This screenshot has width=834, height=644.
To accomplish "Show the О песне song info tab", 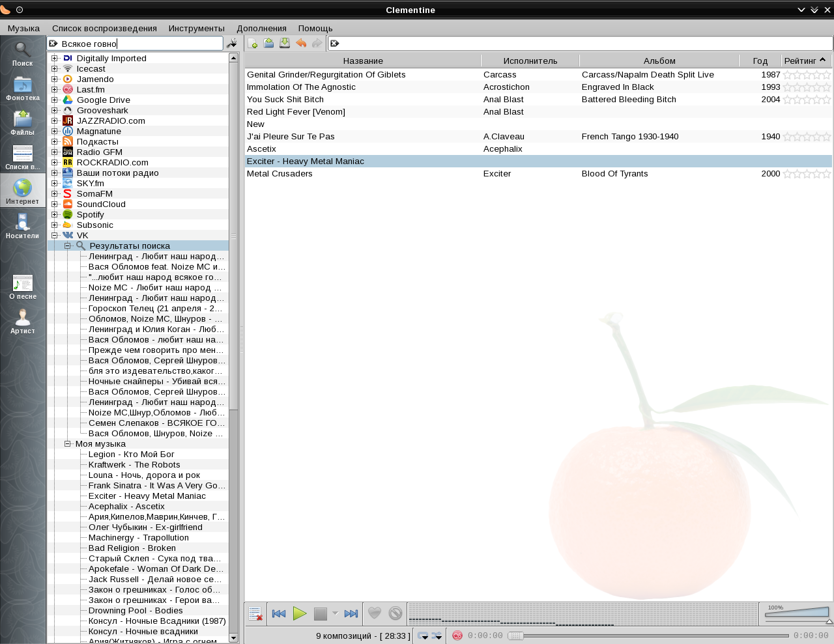I will click(23, 287).
